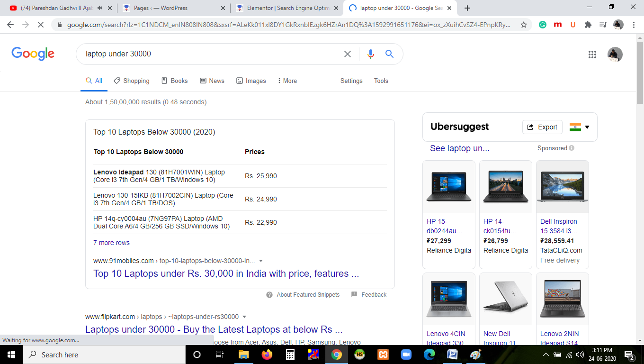The width and height of the screenshot is (644, 364).
Task: Mute the YouTube tab speaker icon
Action: pyautogui.click(x=99, y=8)
